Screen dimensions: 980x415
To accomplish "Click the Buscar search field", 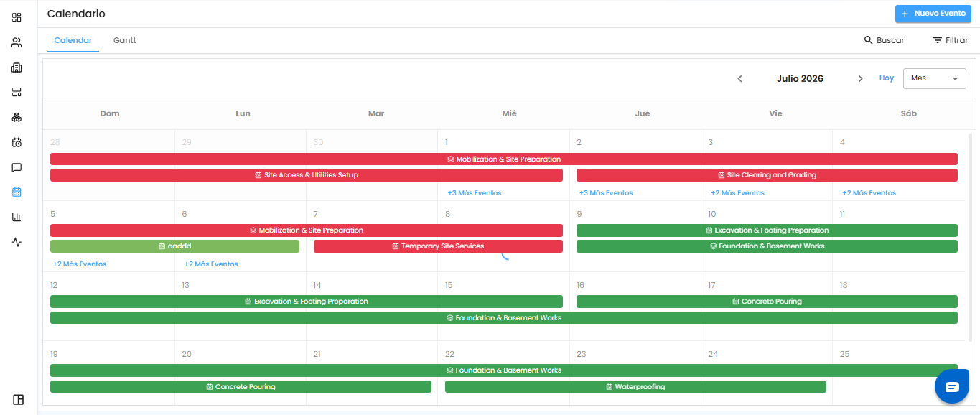I will coord(884,40).
